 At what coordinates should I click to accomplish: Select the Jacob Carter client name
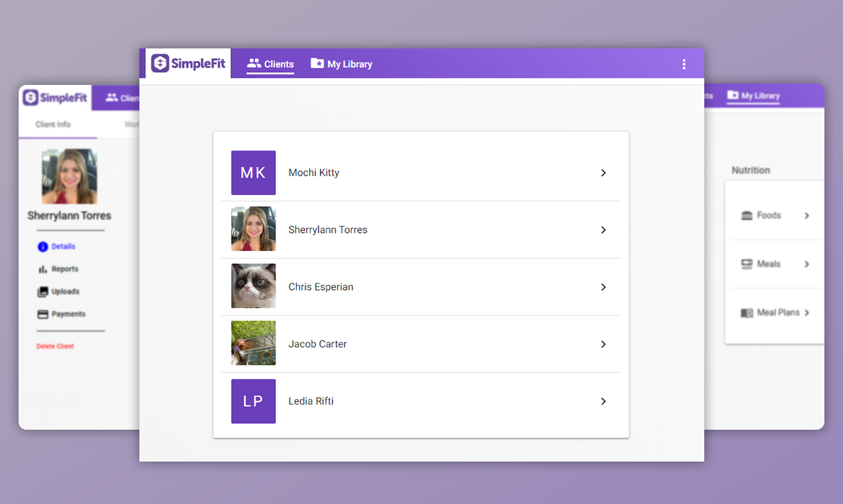pos(317,344)
